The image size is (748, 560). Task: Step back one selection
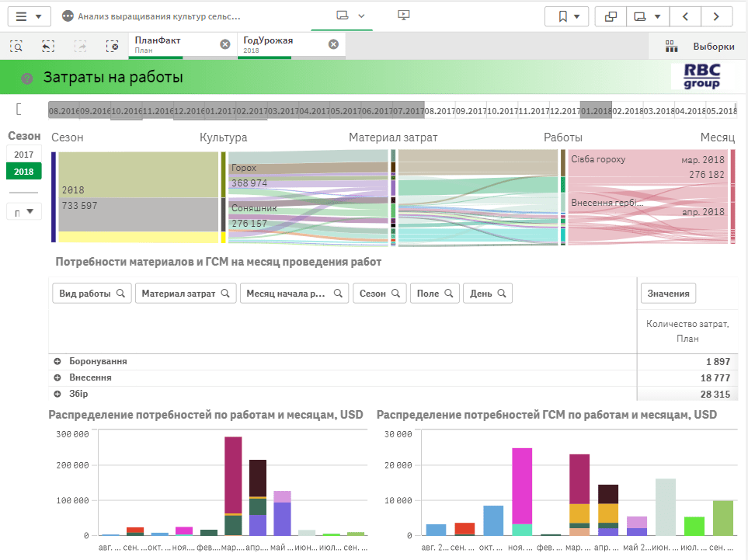pos(48,46)
